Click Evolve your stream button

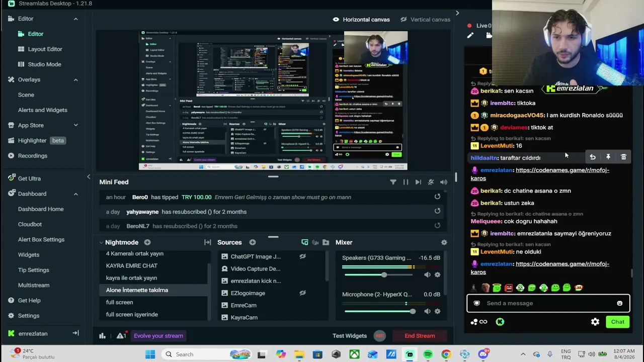point(158,336)
